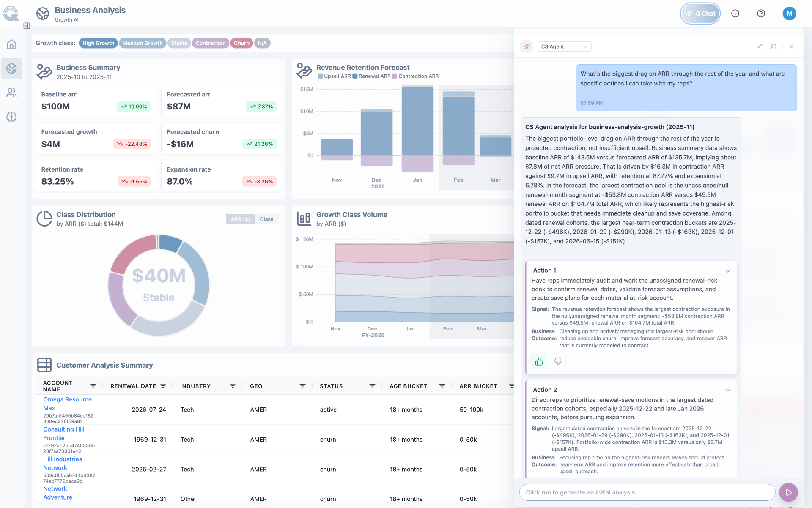The width and height of the screenshot is (812, 508).
Task: Open the Business Analysis icon in the sidebar
Action: tap(11, 68)
